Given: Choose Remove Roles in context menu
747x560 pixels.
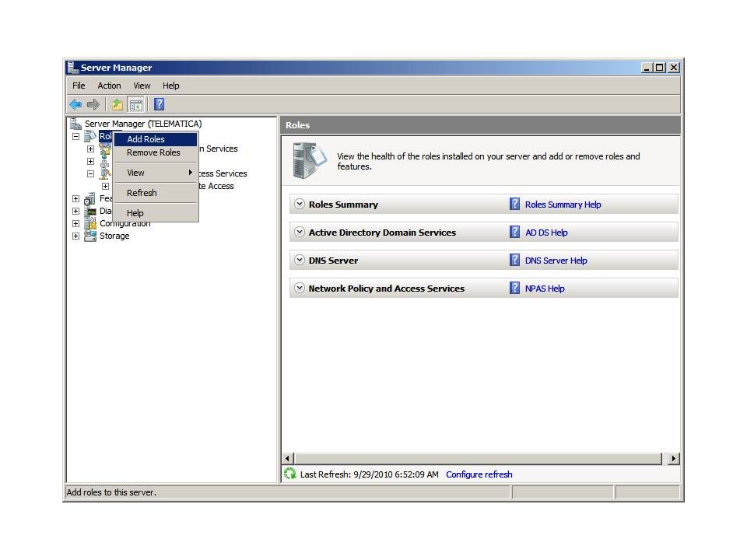Looking at the screenshot, I should 153,152.
